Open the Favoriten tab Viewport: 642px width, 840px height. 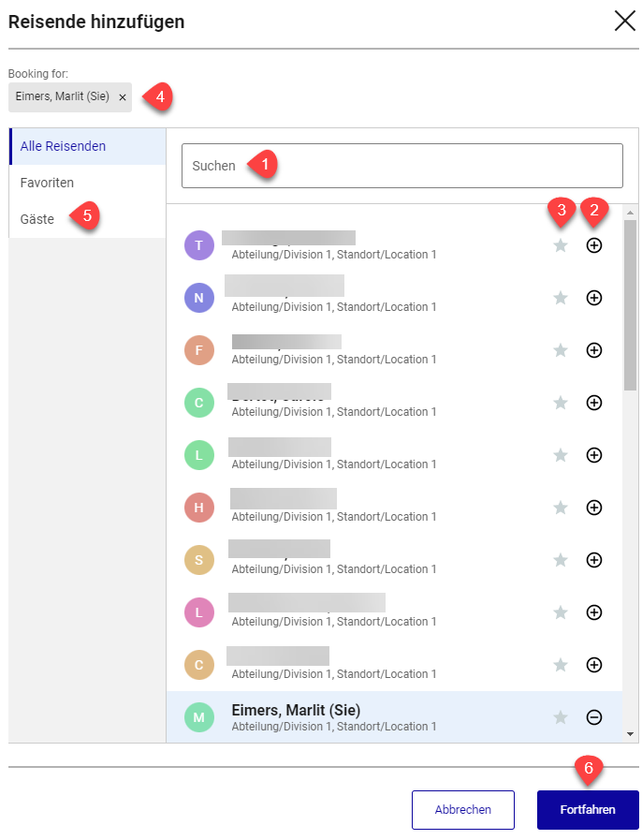tap(87, 183)
